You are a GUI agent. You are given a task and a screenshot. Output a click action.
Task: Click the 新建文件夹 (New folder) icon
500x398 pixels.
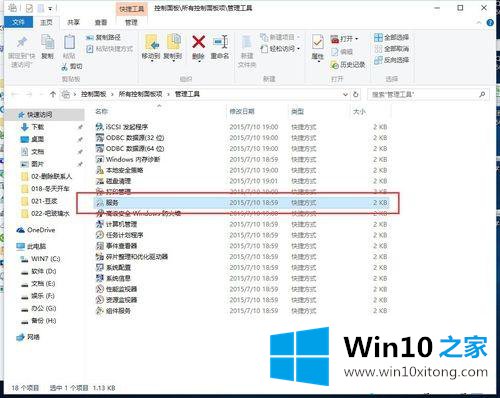[247, 43]
